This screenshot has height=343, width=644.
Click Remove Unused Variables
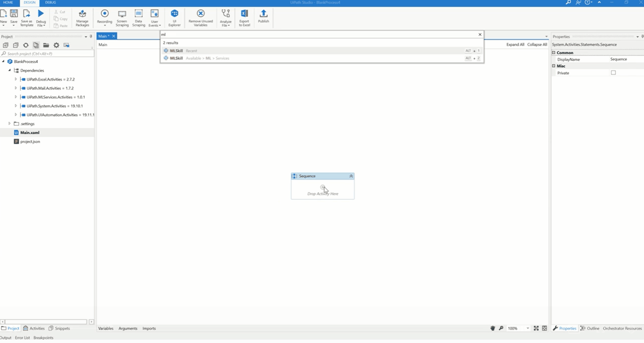(x=201, y=17)
